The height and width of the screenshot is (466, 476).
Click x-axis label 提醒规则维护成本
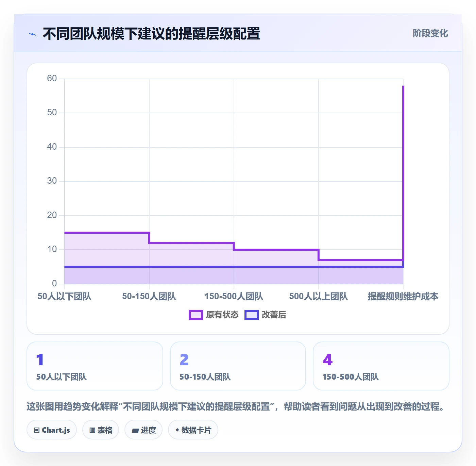[403, 296]
